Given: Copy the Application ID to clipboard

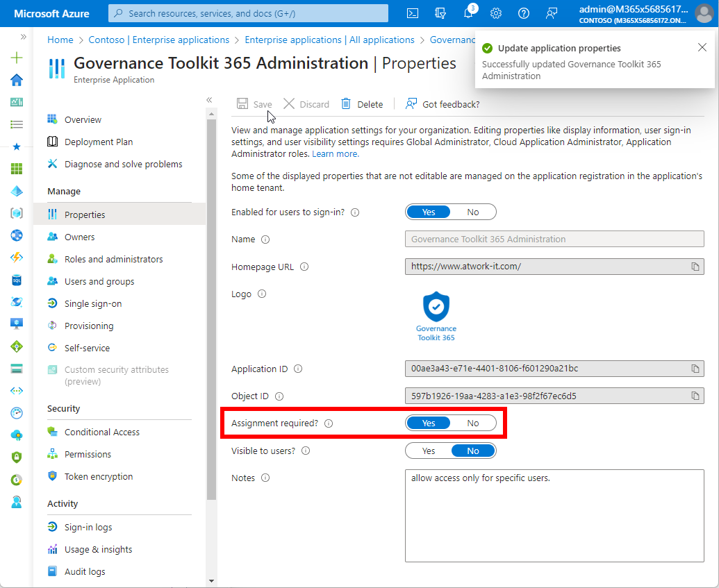Looking at the screenshot, I should point(695,369).
